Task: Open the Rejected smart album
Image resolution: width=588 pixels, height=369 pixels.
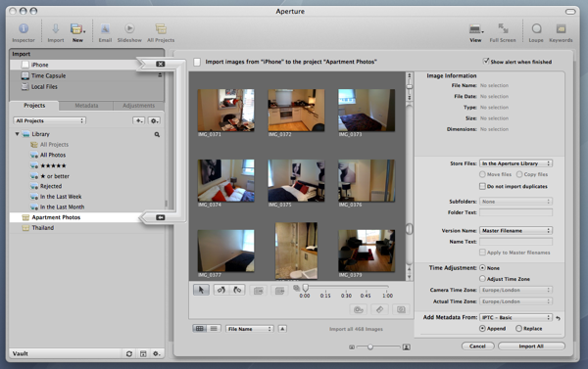Action: click(51, 186)
